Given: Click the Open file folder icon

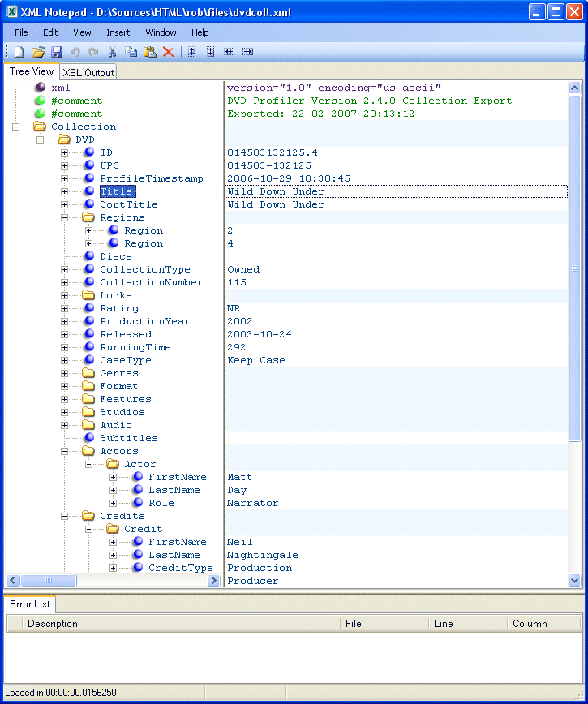Looking at the screenshot, I should [x=37, y=52].
